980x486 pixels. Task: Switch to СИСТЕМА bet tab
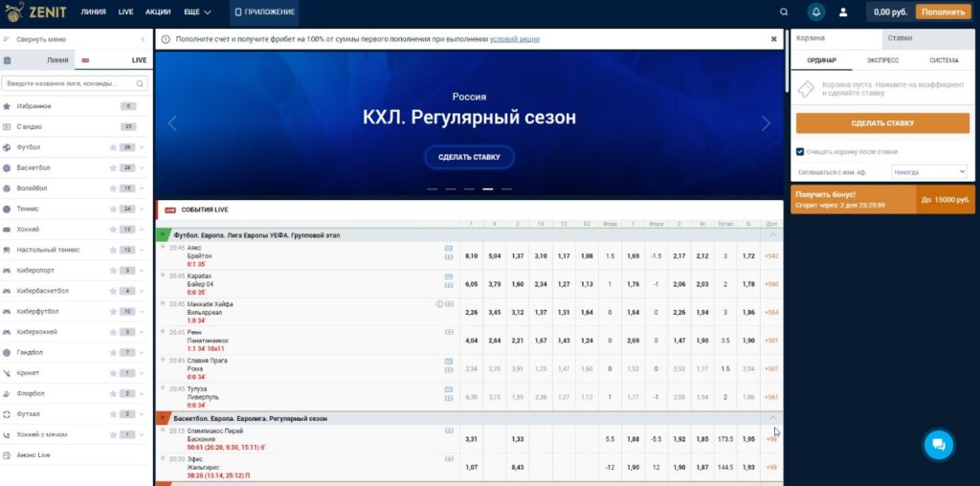point(943,60)
